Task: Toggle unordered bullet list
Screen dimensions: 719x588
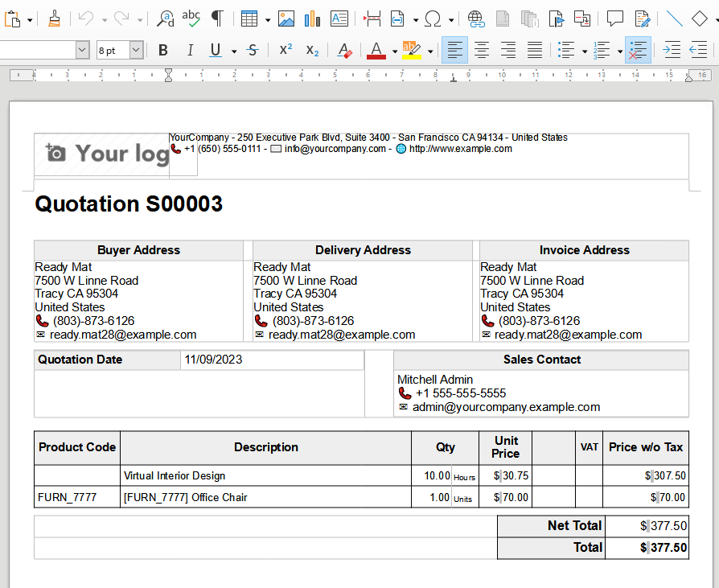Action: [566, 50]
